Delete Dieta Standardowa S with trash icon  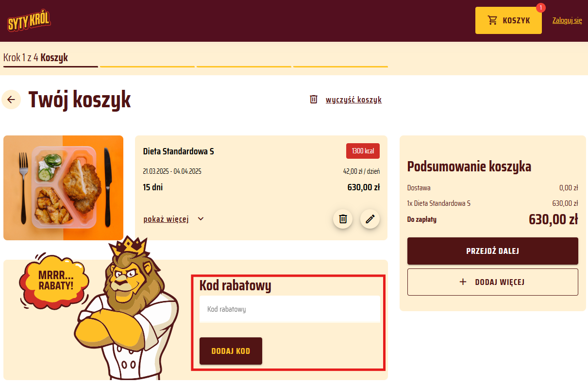343,219
